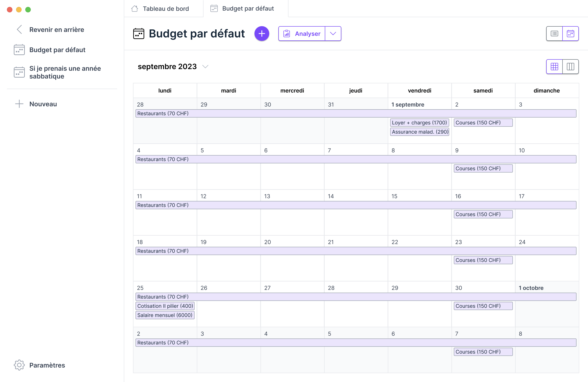Viewport: 588px width, 382px height.
Task: Click the plus icon next to Budget par défaut title
Action: click(x=262, y=34)
